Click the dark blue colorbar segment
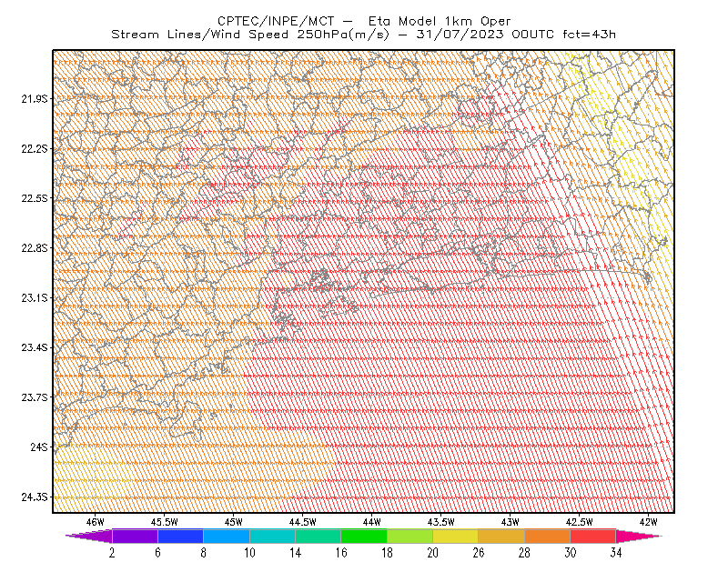Screen dimensions: 728x562 tap(180, 536)
